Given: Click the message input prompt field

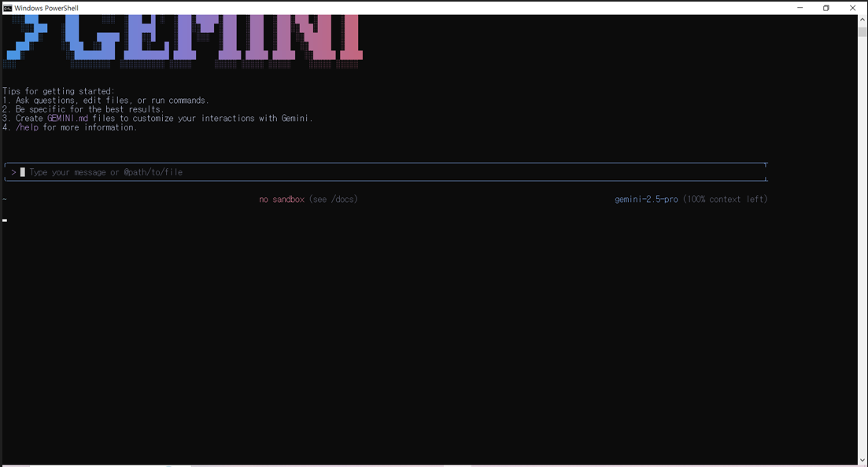Looking at the screenshot, I should [x=386, y=172].
